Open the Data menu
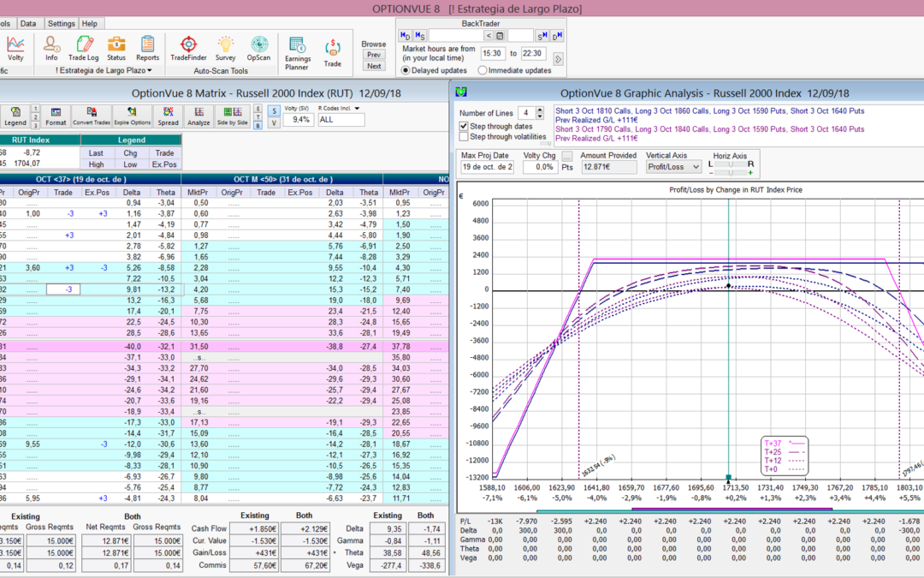Screen dimensions: 924x578 tap(28, 24)
